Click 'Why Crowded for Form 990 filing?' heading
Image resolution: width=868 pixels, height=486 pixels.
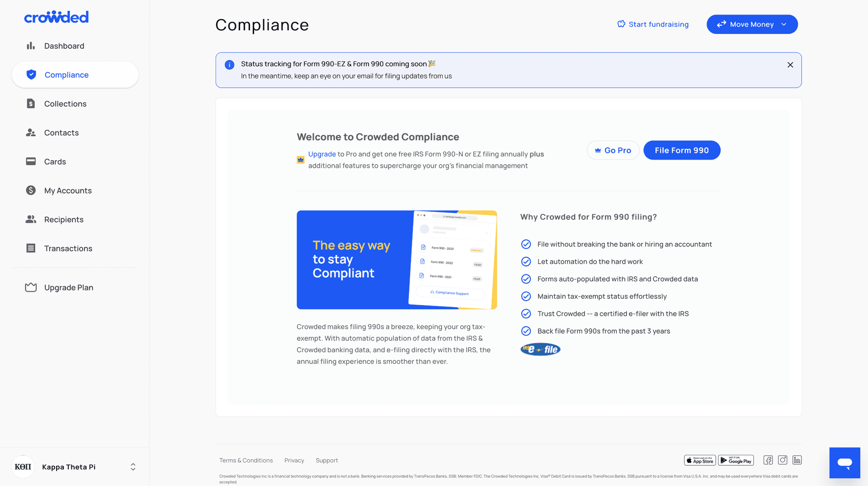coord(589,217)
